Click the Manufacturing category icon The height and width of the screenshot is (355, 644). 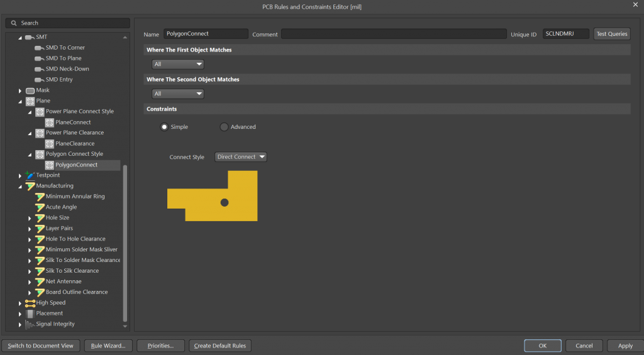tap(30, 186)
